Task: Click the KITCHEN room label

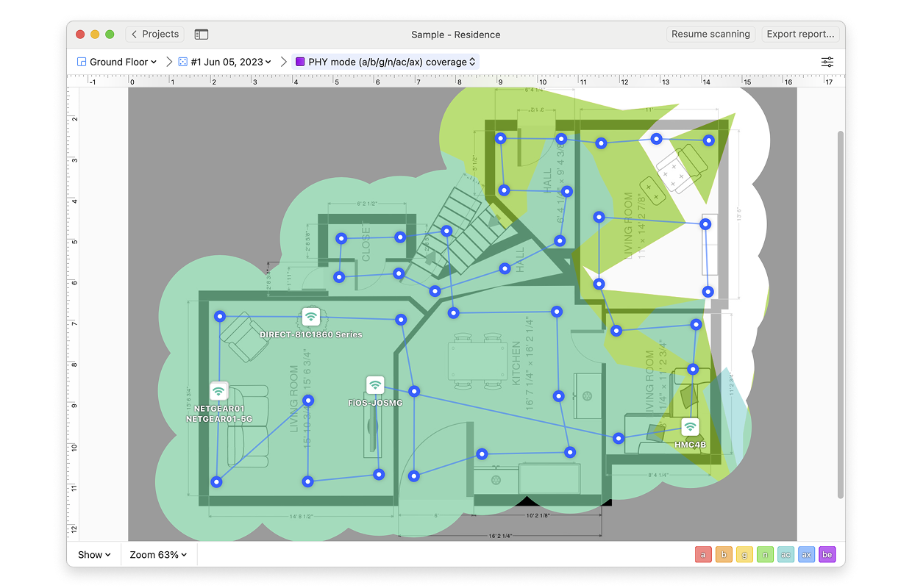Action: 516,363
